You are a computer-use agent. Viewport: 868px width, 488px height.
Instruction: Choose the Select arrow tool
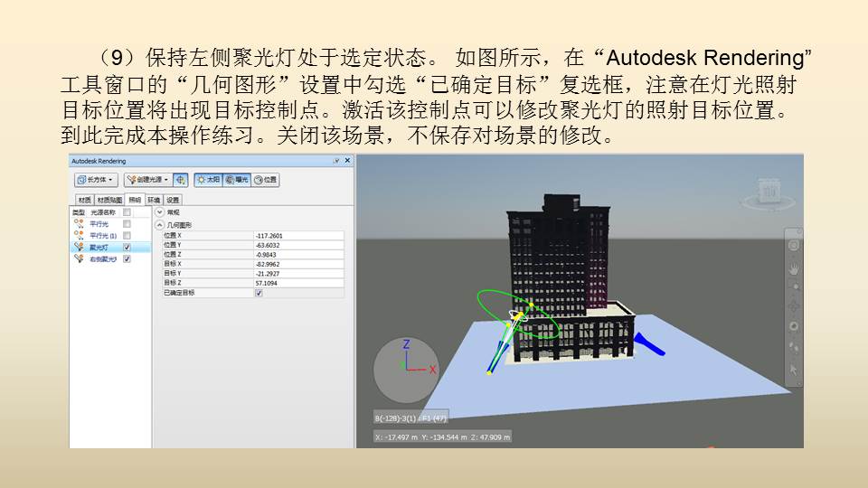pyautogui.click(x=793, y=369)
